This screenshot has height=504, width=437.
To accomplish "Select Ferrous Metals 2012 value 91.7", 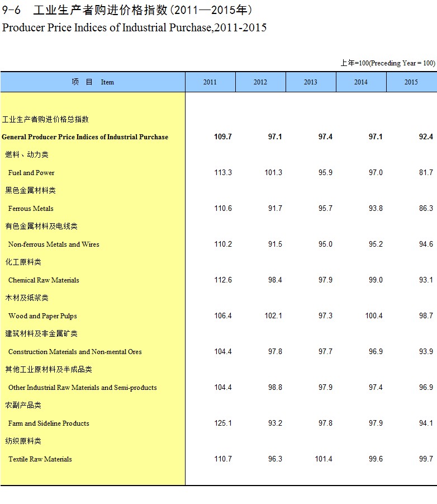I will point(275,208).
